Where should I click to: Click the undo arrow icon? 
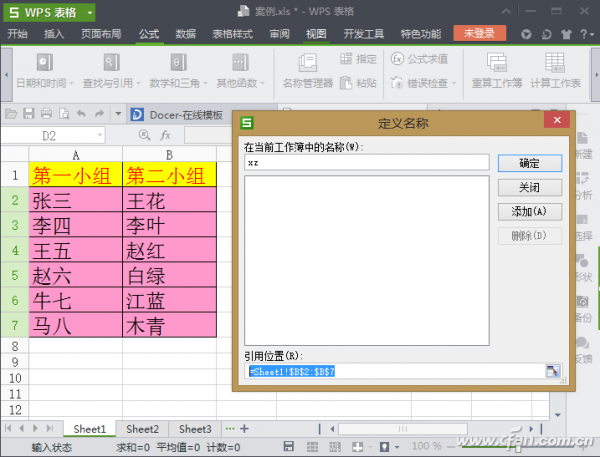tap(81, 114)
